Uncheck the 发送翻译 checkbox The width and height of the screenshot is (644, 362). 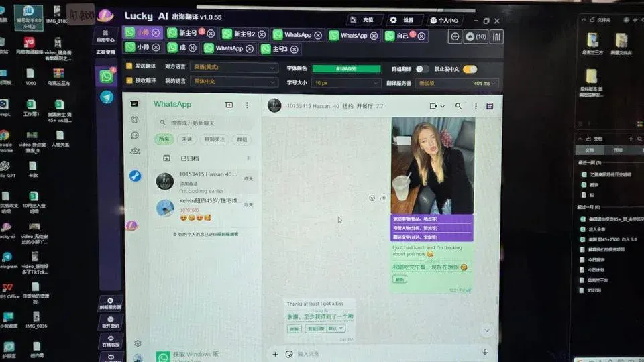coord(129,68)
